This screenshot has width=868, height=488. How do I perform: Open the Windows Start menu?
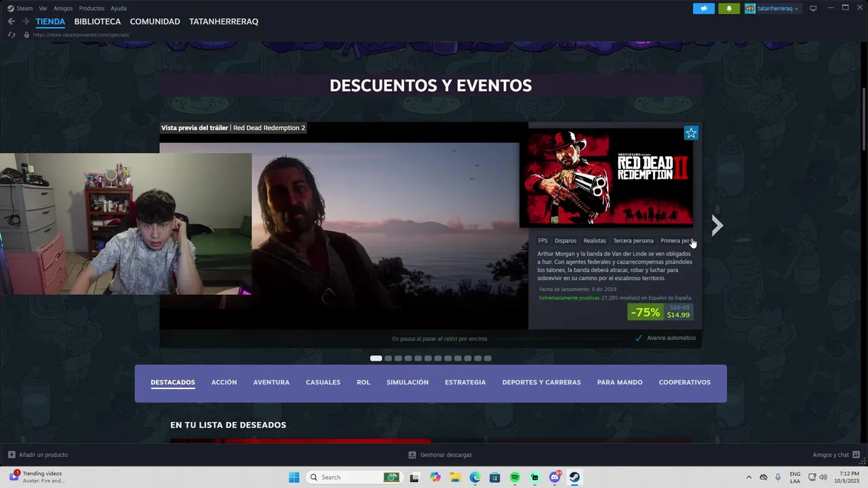[x=294, y=477]
